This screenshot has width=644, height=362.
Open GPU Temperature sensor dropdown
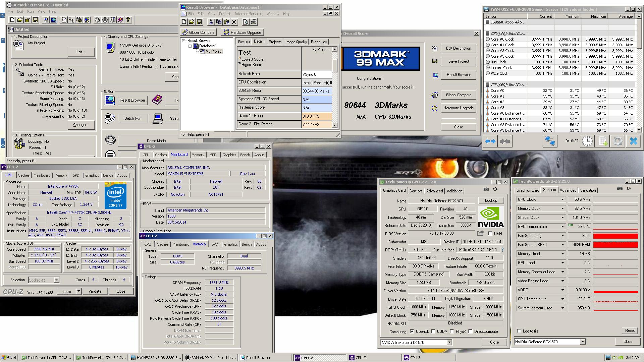tap(562, 227)
